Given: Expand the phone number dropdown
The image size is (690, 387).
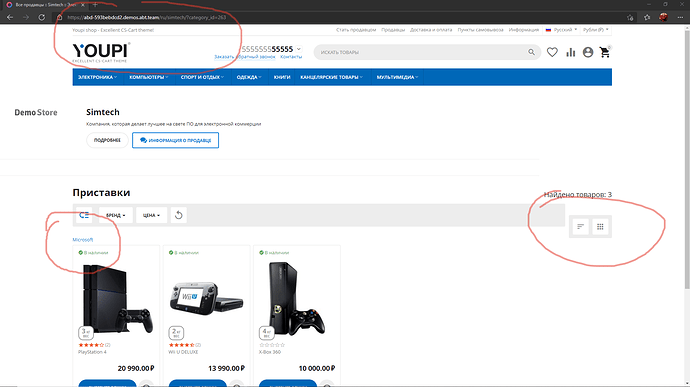Looking at the screenshot, I should pyautogui.click(x=299, y=49).
